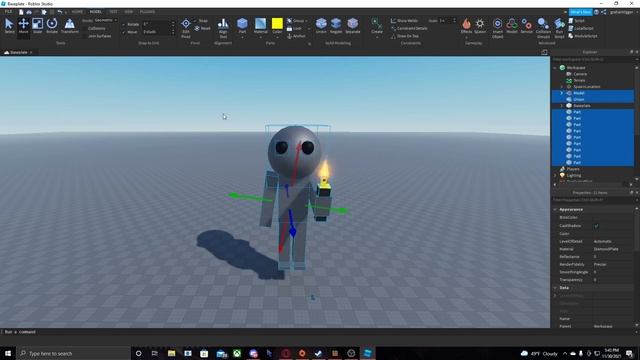Viewport: 640px width, 360px height.
Task: Open the Group dropdown arrow
Action: tap(307, 21)
